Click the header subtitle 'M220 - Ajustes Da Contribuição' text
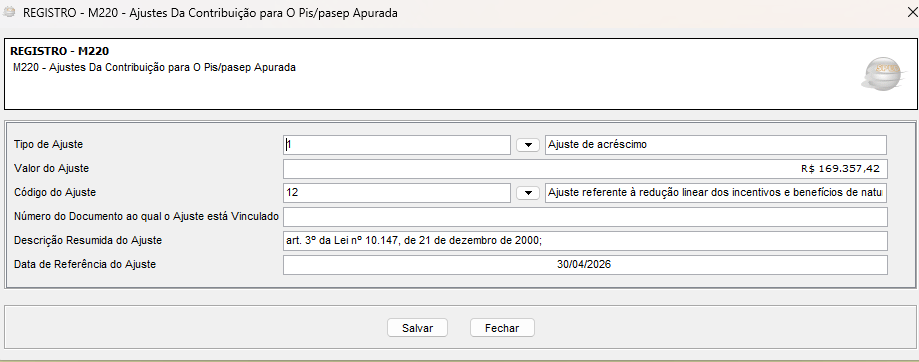919x362 pixels. click(x=154, y=67)
